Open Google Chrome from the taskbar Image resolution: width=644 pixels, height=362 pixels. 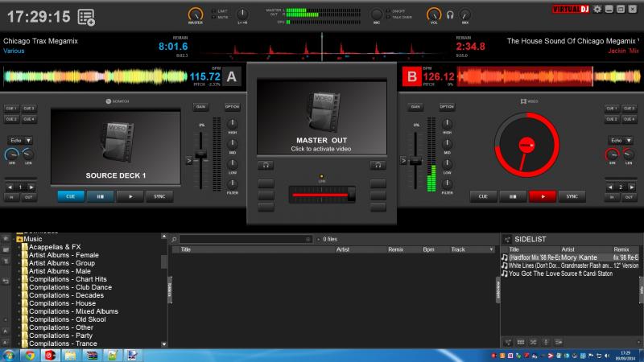click(x=30, y=354)
